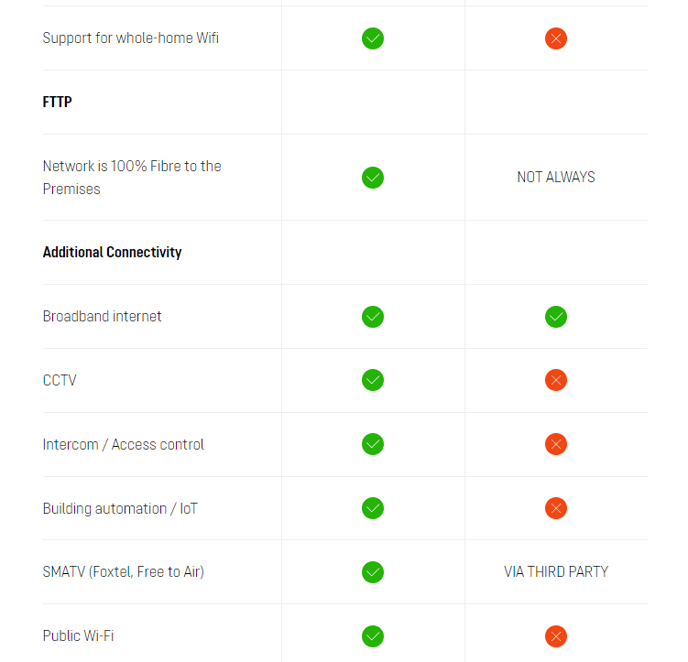
Task: Click the VIA THIRD PARTY text
Action: (x=555, y=572)
